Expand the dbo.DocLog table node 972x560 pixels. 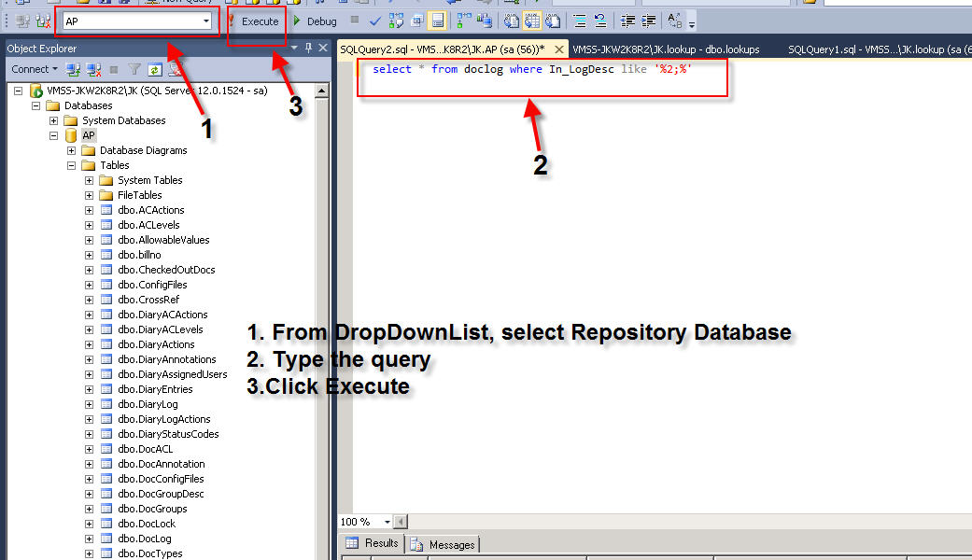(90, 539)
